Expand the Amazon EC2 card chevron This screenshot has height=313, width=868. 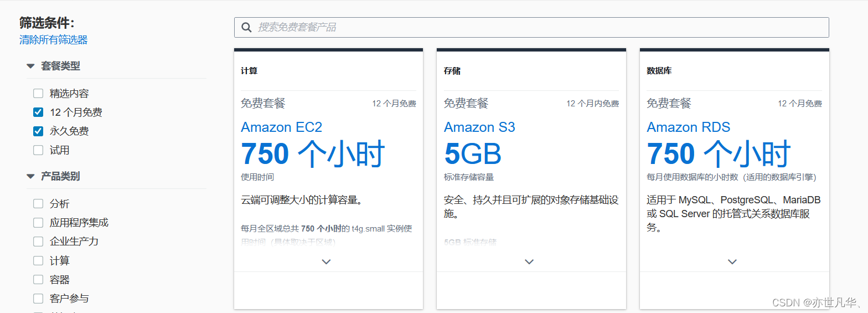tap(326, 261)
